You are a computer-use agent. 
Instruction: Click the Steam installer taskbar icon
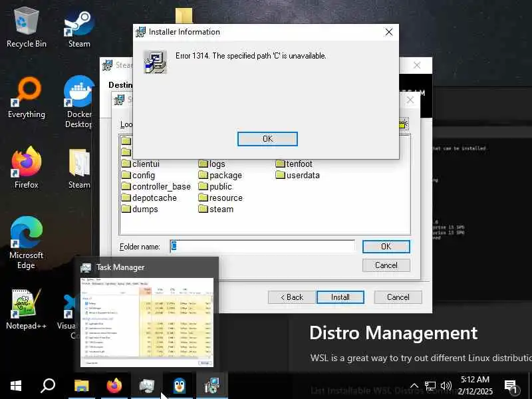(211, 386)
